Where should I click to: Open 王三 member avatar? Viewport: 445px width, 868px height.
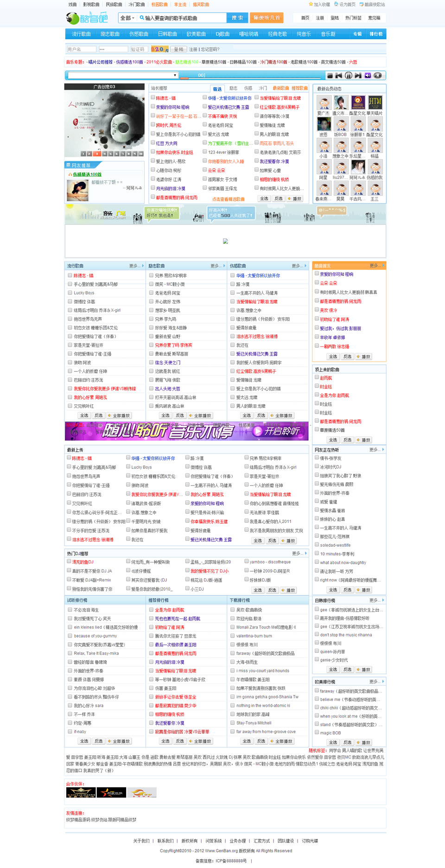(375, 188)
